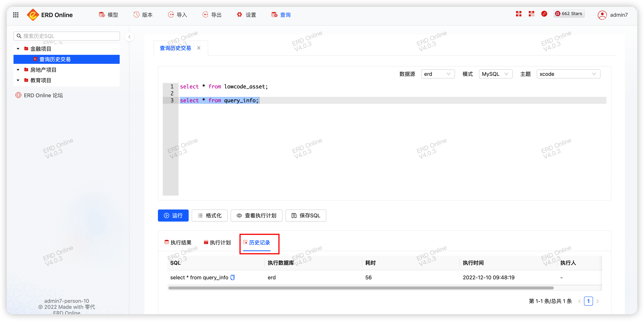Click the app grid icon top left
Screen dimensions: 644x321
(16, 15)
